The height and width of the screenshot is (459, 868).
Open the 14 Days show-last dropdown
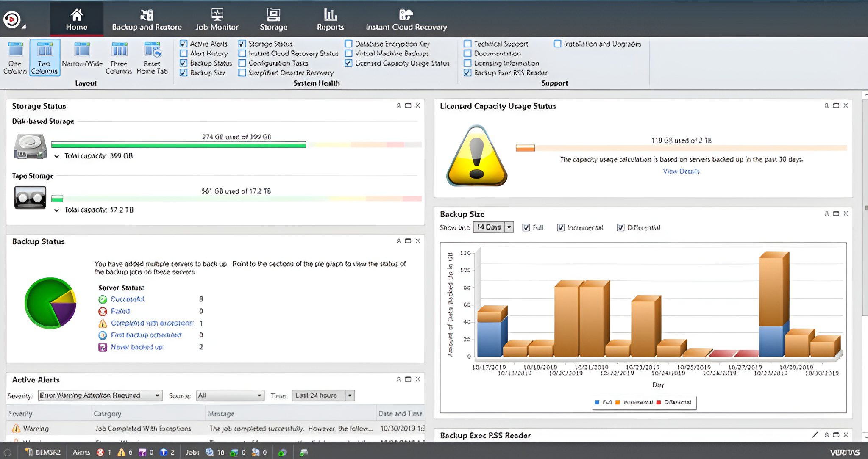pyautogui.click(x=509, y=227)
